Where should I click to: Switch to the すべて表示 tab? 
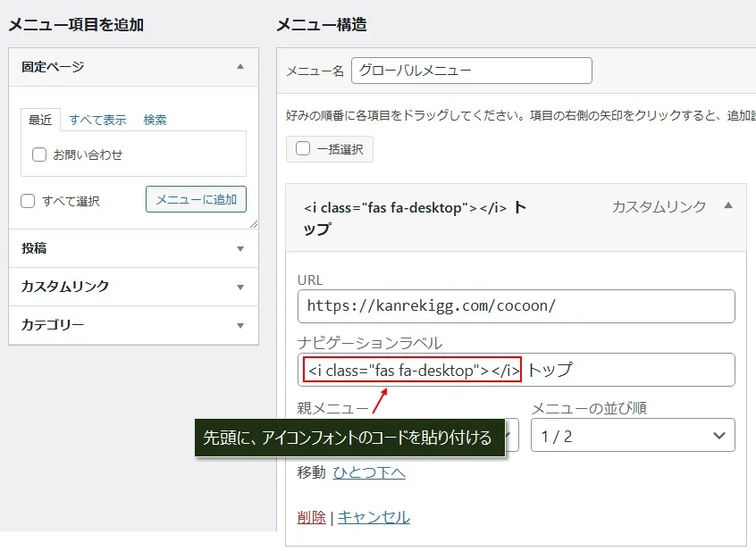[x=97, y=120]
